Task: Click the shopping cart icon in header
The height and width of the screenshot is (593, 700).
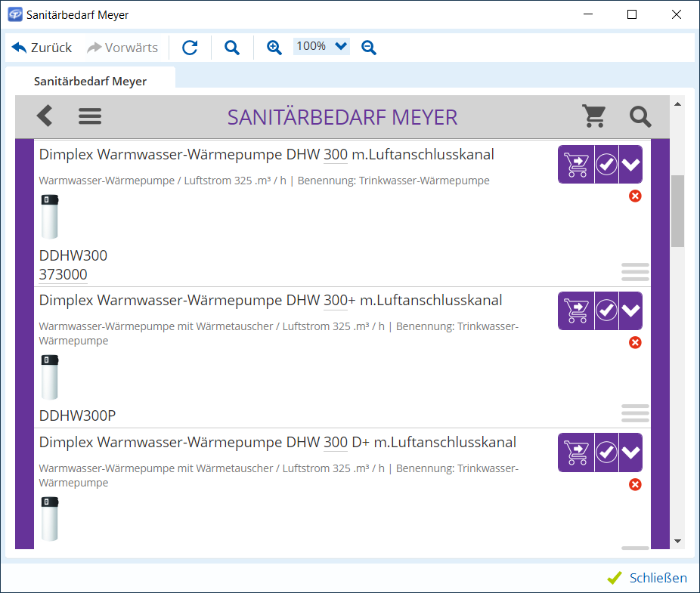Action: pos(594,116)
